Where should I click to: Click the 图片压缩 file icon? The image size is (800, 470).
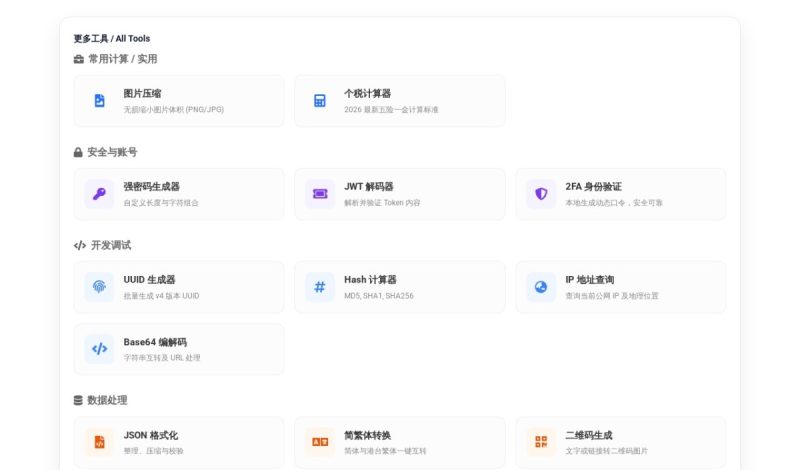pos(99,101)
